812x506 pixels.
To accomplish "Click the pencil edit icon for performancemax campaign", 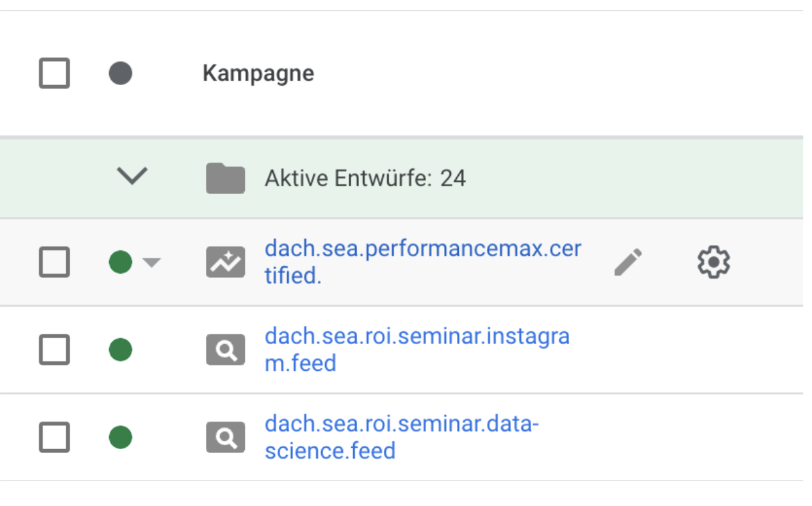I will (628, 262).
